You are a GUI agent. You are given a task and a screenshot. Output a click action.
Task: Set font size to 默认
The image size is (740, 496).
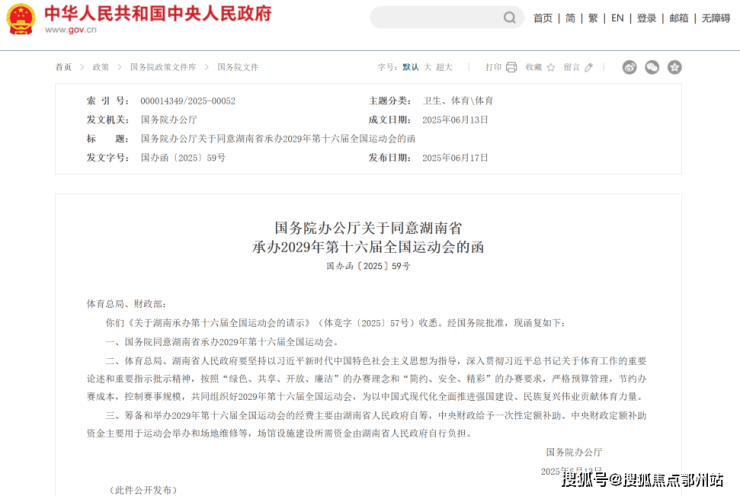pyautogui.click(x=410, y=67)
